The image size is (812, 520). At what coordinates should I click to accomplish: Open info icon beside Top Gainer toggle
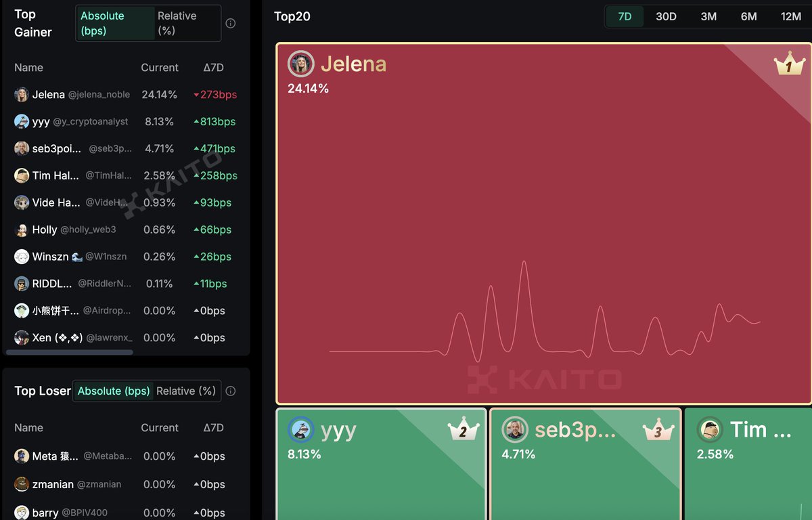point(231,23)
